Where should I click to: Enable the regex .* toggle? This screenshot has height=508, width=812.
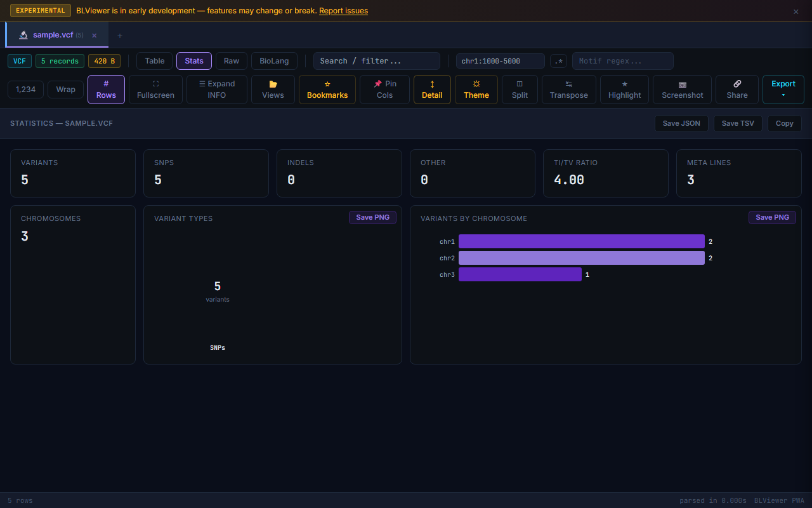pos(558,60)
